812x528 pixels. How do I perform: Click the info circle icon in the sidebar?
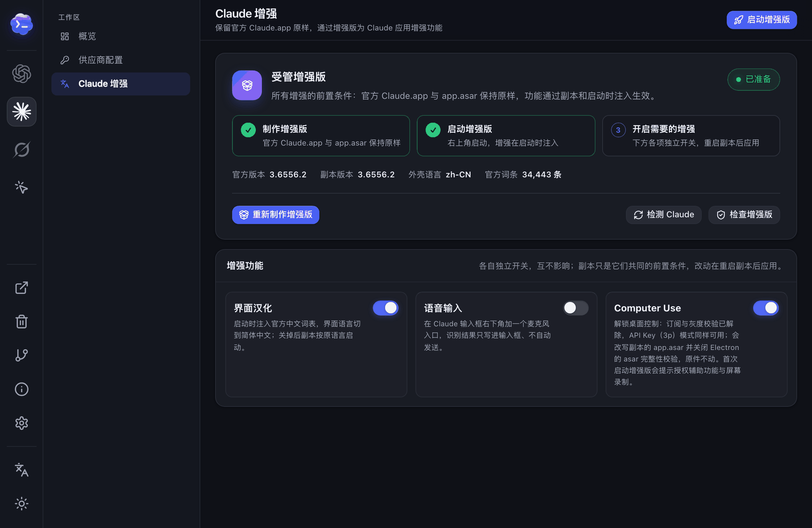pyautogui.click(x=21, y=389)
